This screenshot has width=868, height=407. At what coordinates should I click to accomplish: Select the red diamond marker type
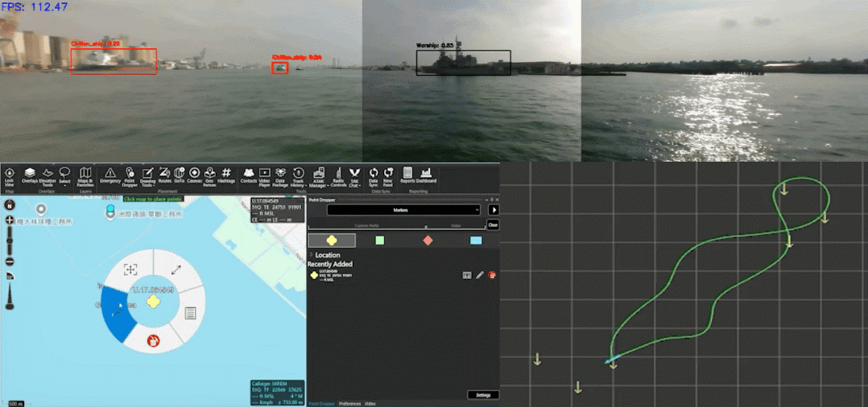(x=428, y=240)
